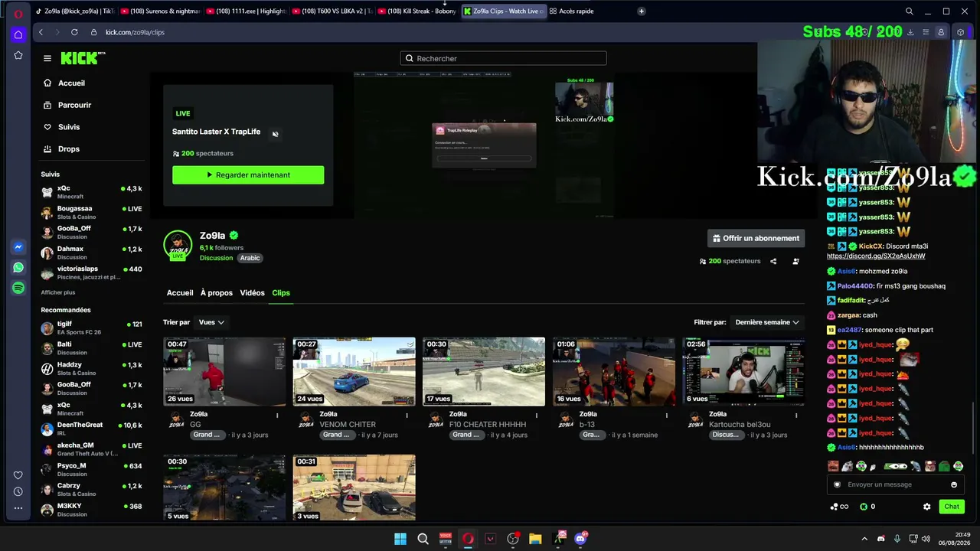Click the address bar URL kick.com/zo9la/clips

coord(135,32)
